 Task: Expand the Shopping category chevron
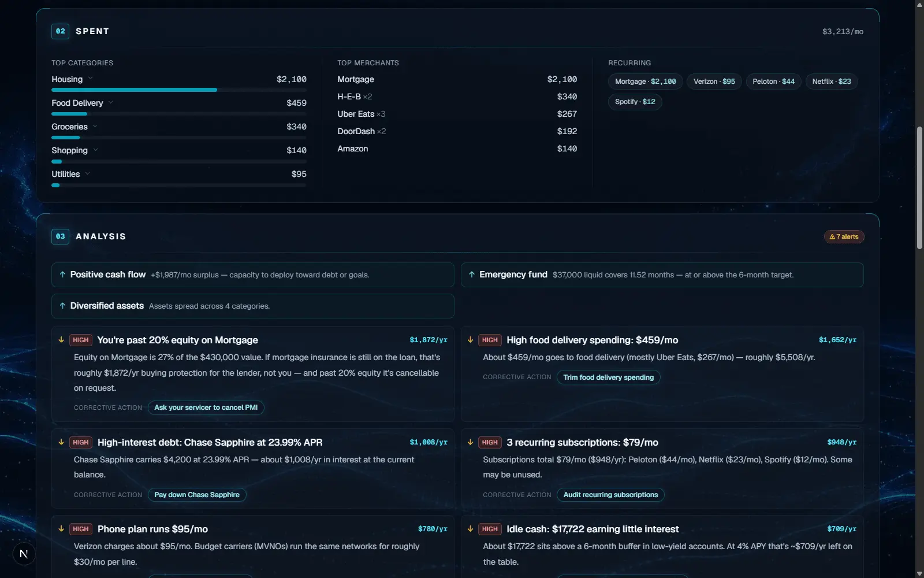pyautogui.click(x=96, y=150)
